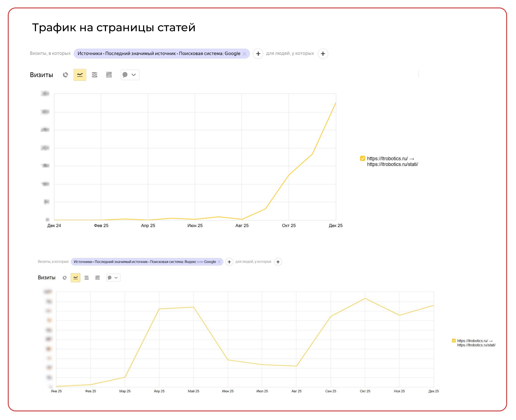Remove the 'Поисковая система: Google' filter
This screenshot has width=516, height=420.
pyautogui.click(x=245, y=54)
